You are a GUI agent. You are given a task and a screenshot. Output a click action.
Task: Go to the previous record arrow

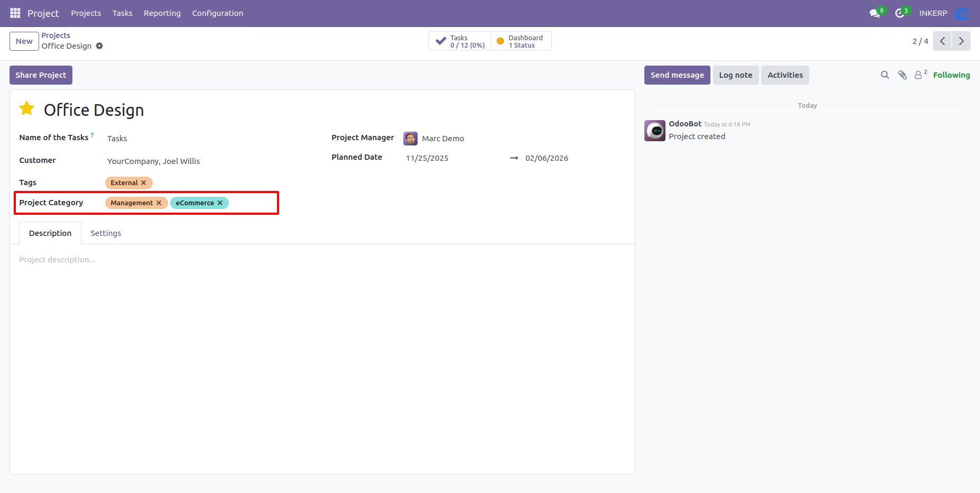[942, 41]
